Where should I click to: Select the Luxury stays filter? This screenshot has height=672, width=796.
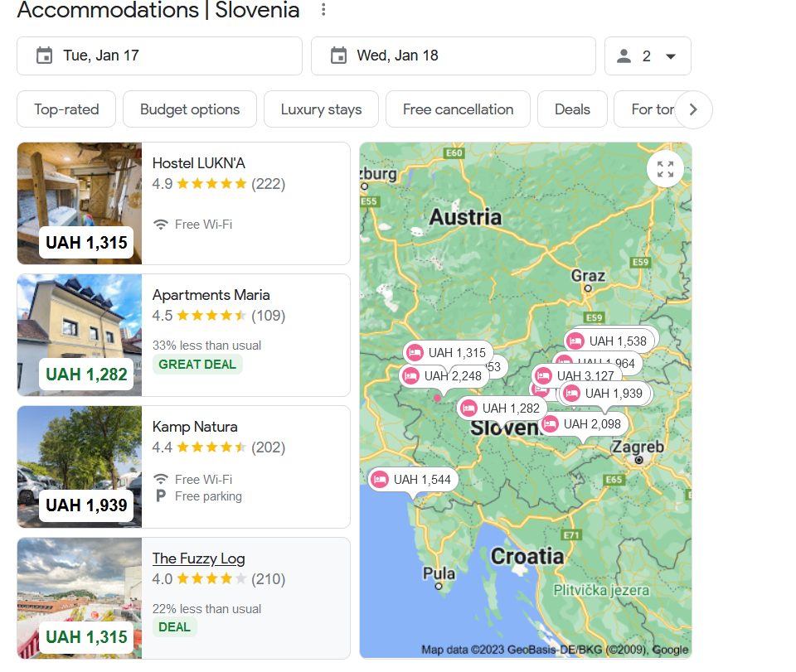tap(321, 109)
